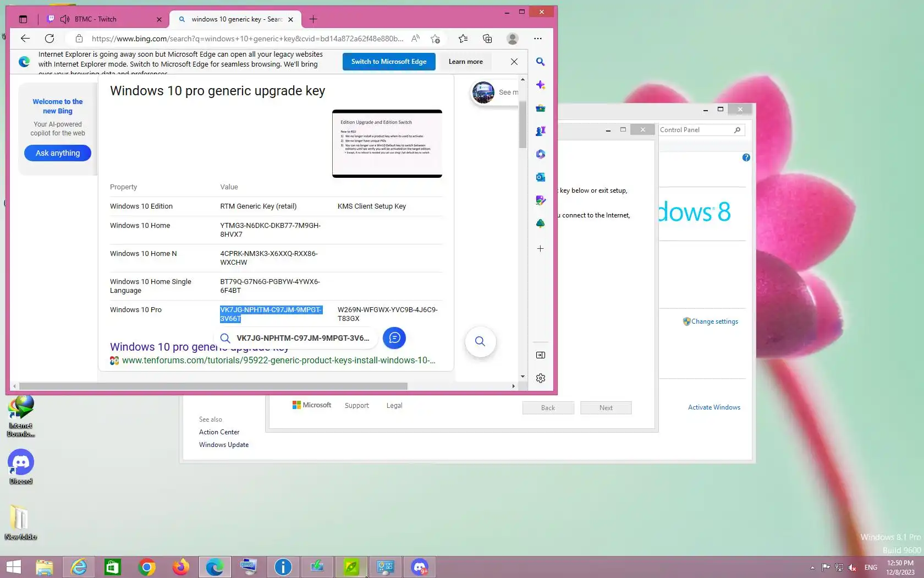This screenshot has height=578, width=924.
Task: Open the Edge profile avatar
Action: pos(513,39)
